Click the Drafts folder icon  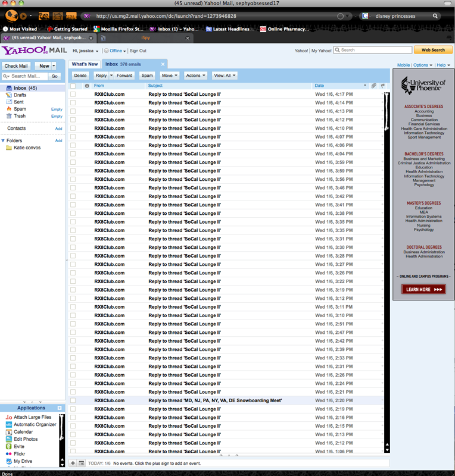tap(9, 95)
